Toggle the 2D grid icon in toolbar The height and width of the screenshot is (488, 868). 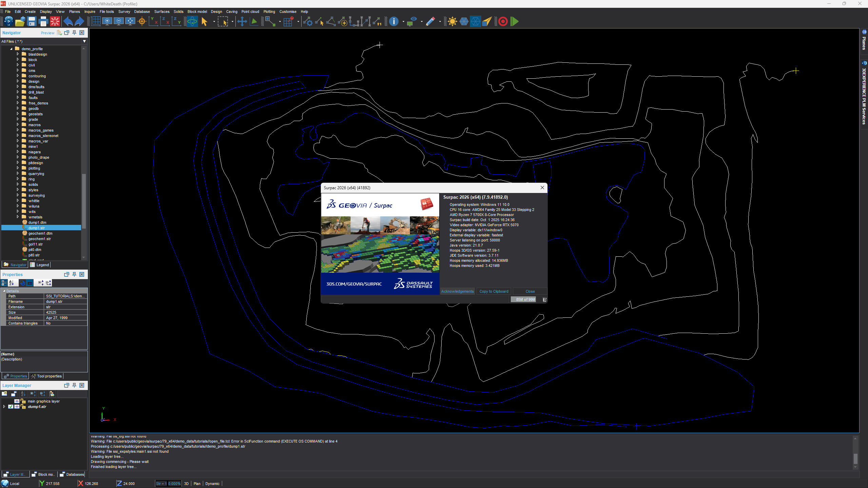pos(96,21)
